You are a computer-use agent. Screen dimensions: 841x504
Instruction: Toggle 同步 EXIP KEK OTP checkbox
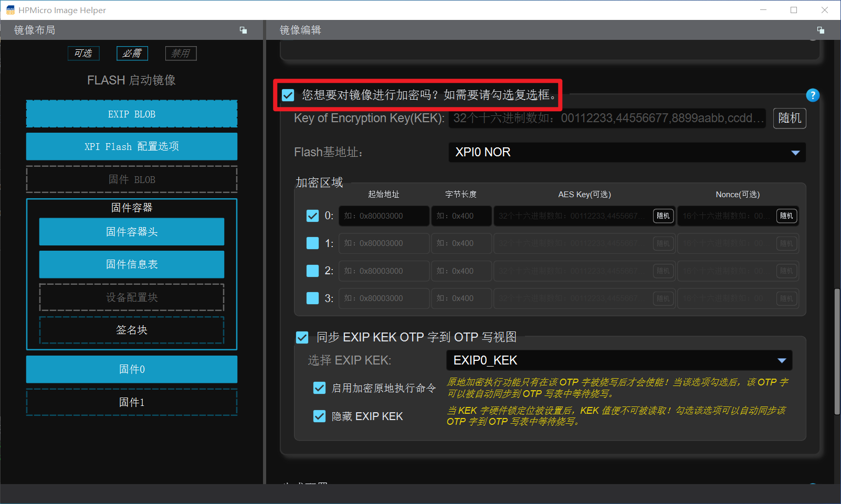(x=302, y=337)
